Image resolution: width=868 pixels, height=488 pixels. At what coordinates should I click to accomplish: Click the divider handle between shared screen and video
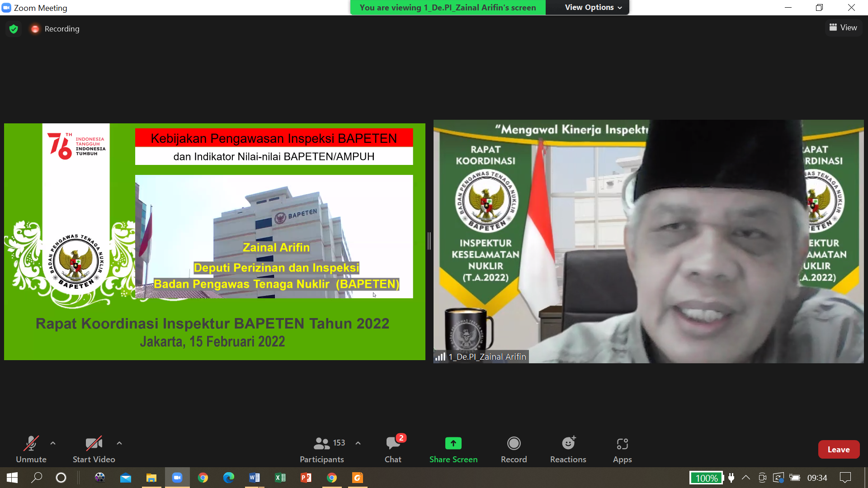point(429,241)
